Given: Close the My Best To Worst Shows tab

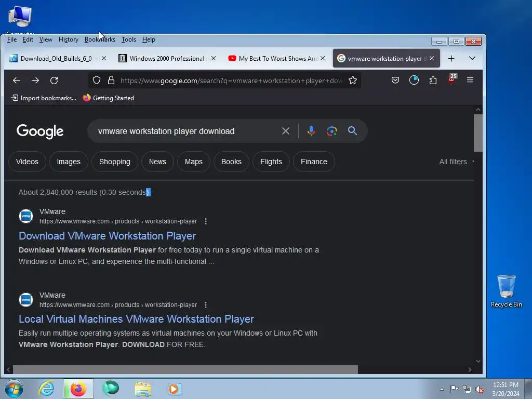Looking at the screenshot, I should [323, 58].
